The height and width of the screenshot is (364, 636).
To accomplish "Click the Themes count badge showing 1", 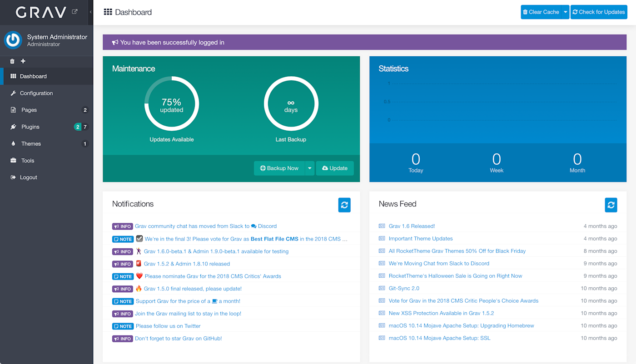I will pyautogui.click(x=85, y=144).
